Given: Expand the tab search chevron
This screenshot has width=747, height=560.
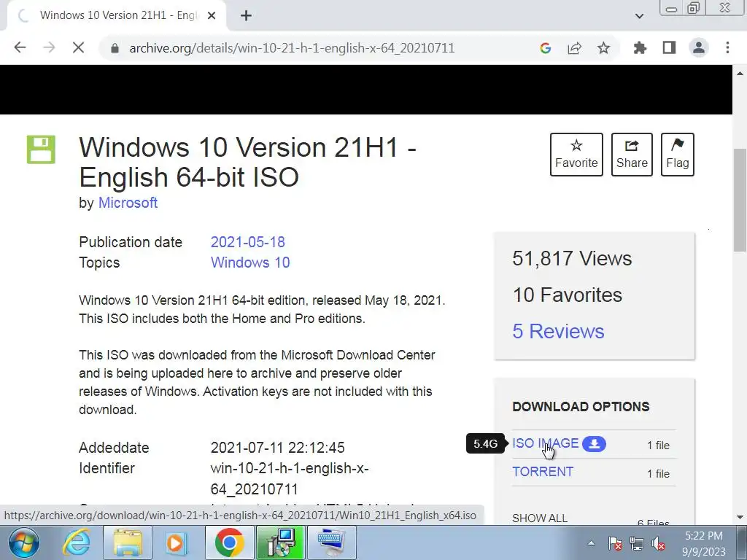Looking at the screenshot, I should point(639,16).
